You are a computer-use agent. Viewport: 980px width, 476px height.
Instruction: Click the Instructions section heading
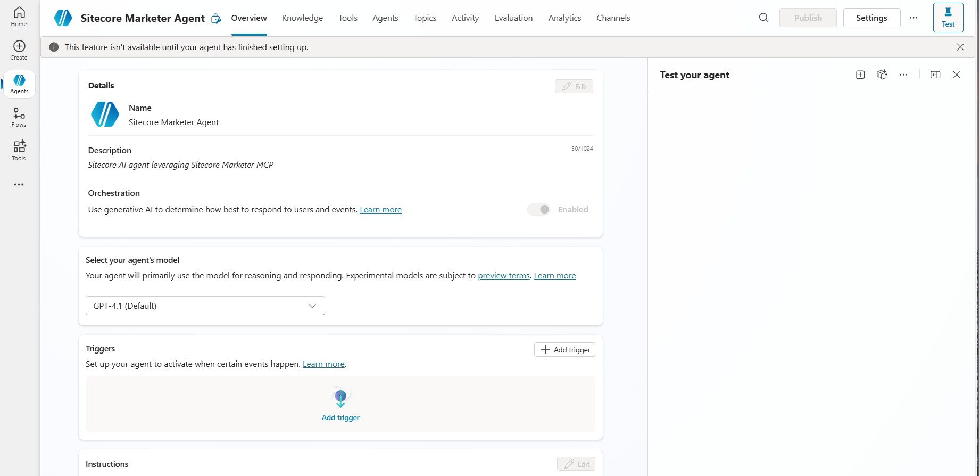[x=107, y=464]
